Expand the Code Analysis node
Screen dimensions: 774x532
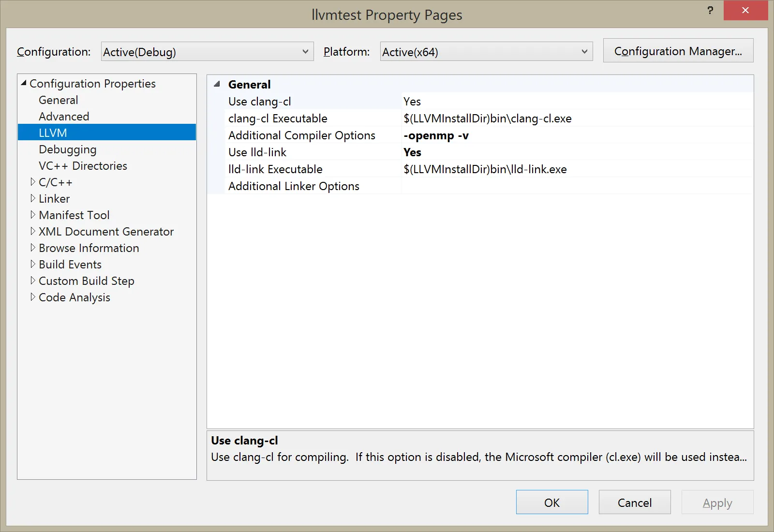click(x=33, y=297)
